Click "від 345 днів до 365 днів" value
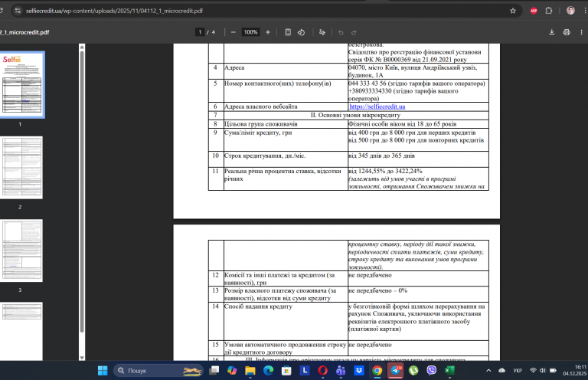This screenshot has height=380, width=588. (381, 156)
